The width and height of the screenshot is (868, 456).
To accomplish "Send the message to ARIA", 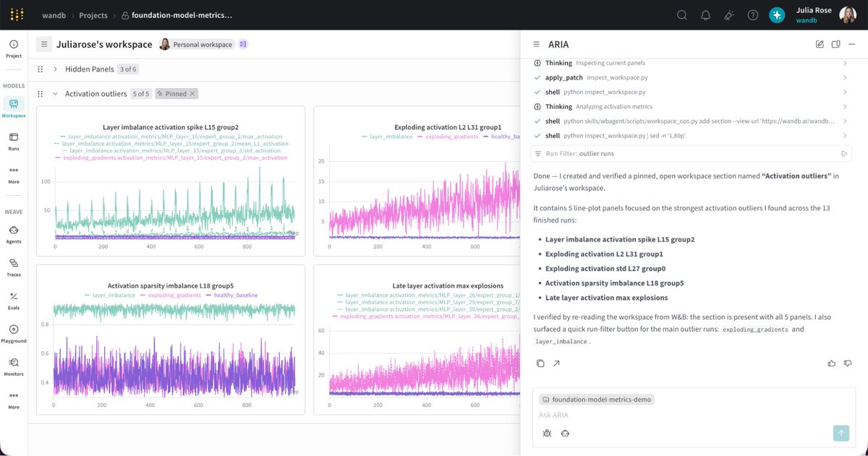I will [x=841, y=433].
